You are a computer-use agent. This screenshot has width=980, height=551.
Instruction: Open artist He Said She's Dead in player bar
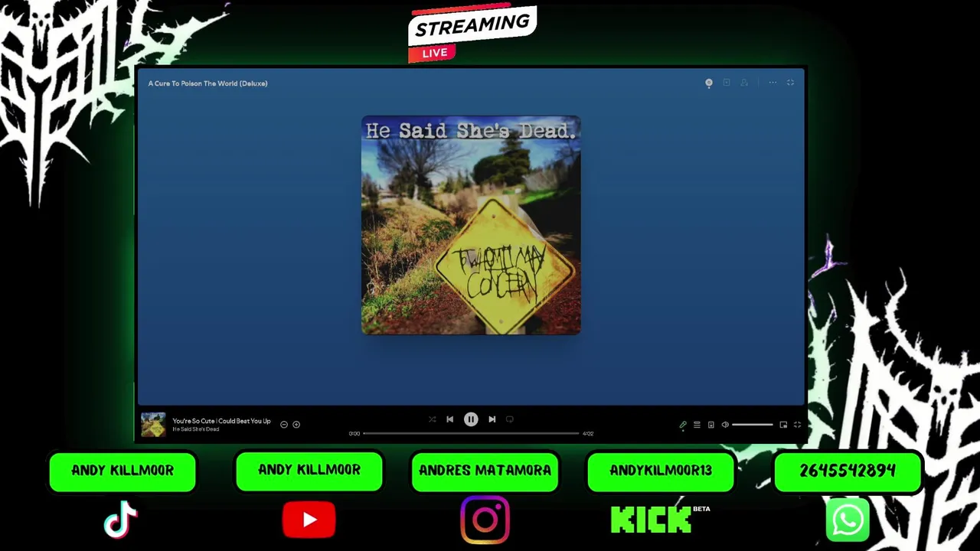(195, 429)
